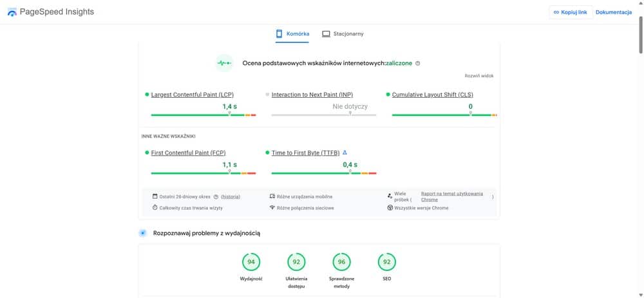Open the Dokumentacja link

point(614,12)
